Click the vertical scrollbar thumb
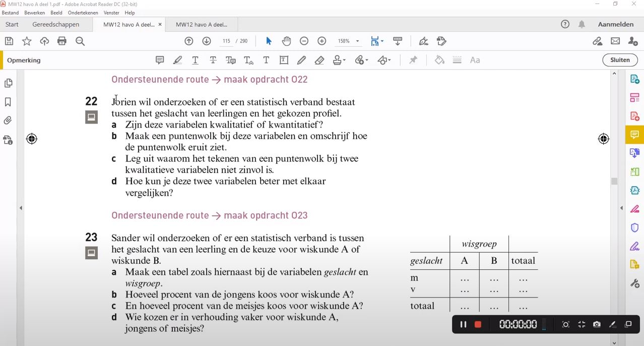This screenshot has height=346, width=644. [614, 181]
